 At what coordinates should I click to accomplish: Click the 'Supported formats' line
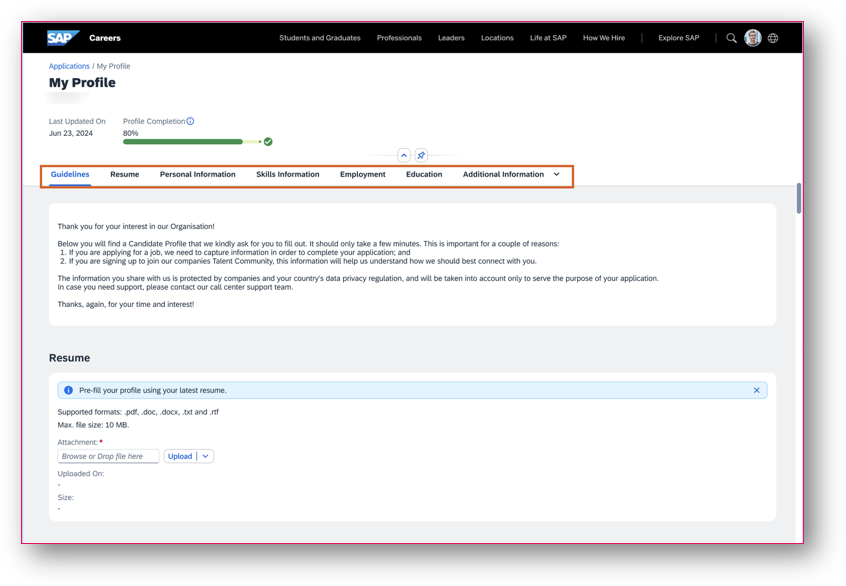(x=138, y=412)
